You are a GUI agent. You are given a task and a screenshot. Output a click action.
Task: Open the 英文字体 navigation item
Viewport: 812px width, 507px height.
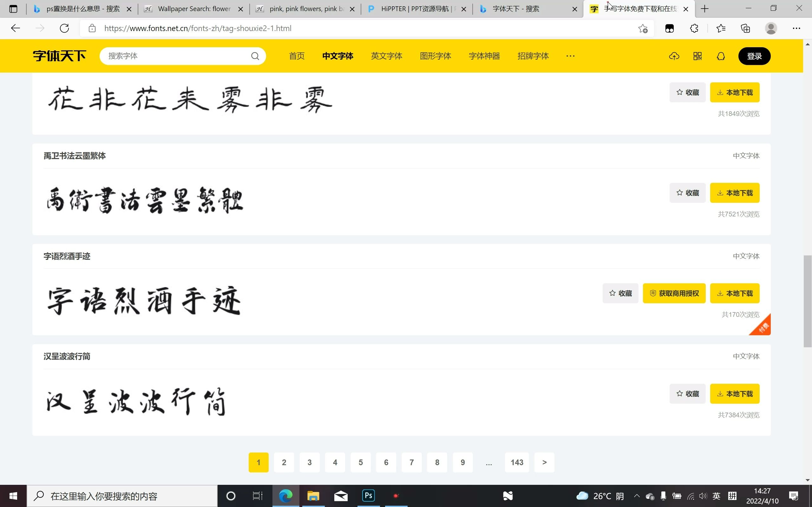(x=386, y=56)
